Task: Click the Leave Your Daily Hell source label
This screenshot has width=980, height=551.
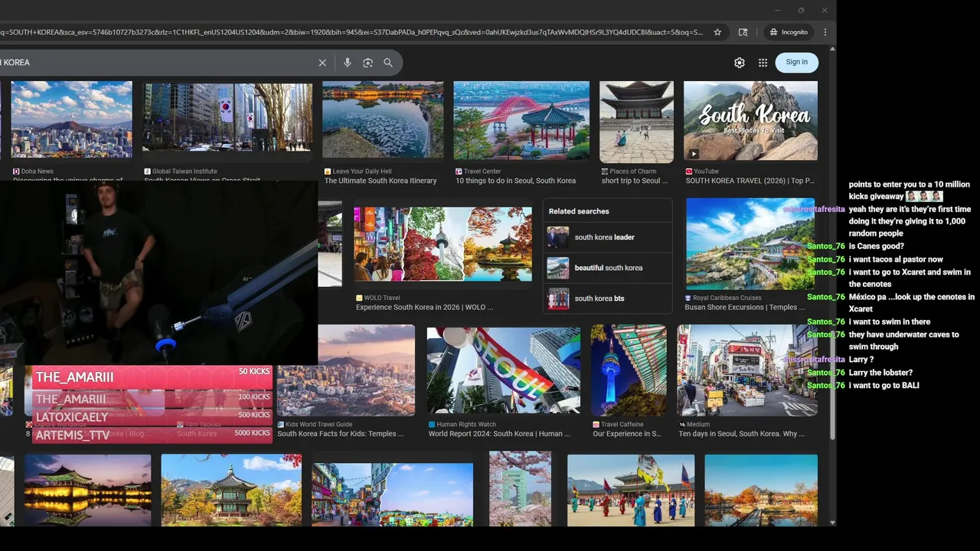Action: tap(358, 171)
